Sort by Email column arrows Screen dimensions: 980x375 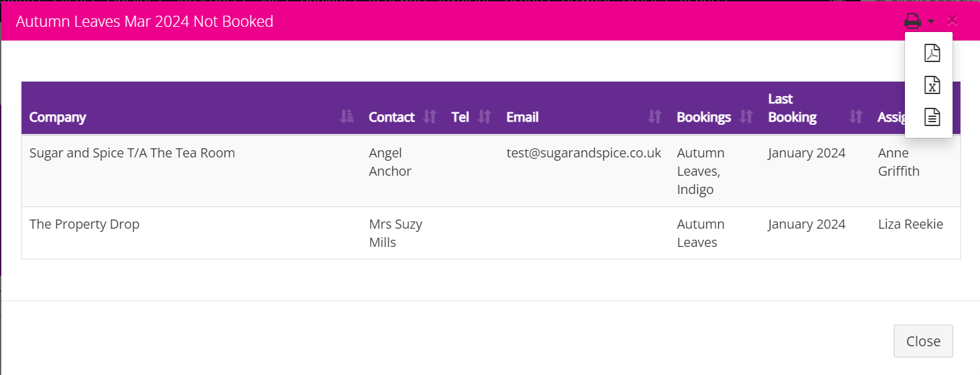point(655,116)
